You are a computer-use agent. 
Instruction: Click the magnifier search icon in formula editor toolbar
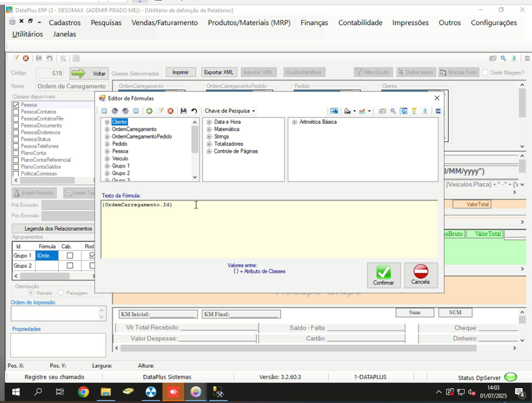pos(393,111)
